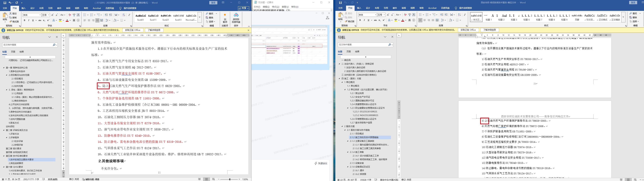Toggle Bold in the 西安华邦 window

click(360, 20)
